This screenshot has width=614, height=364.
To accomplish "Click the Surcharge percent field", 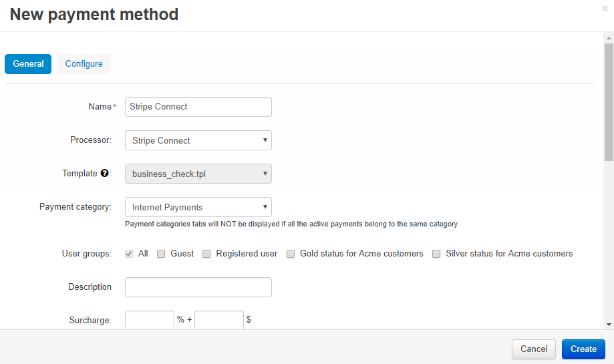I will point(150,320).
